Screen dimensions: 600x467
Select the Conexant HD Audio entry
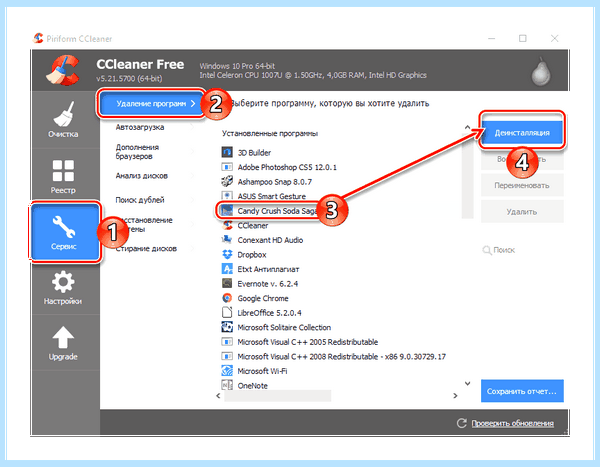[x=270, y=240]
